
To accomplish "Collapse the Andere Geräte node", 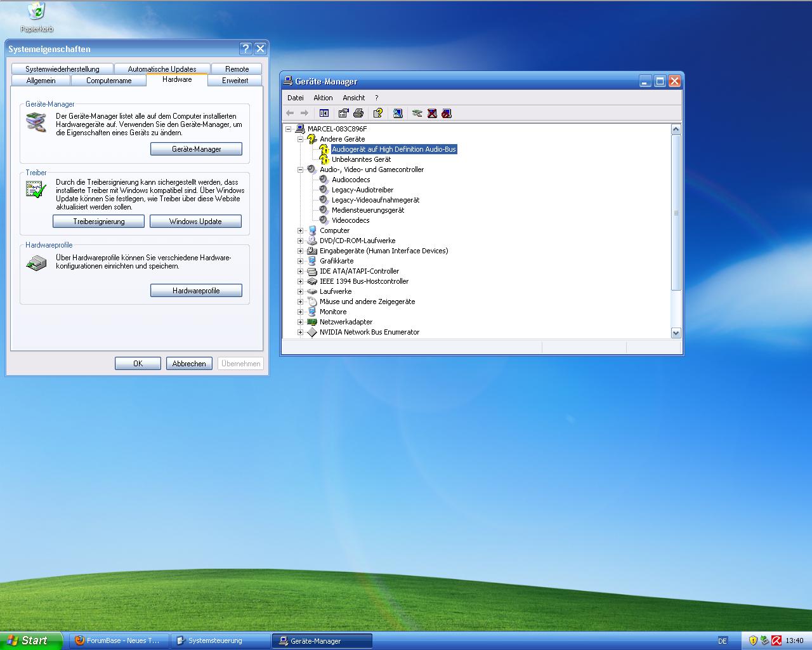I will pos(300,139).
